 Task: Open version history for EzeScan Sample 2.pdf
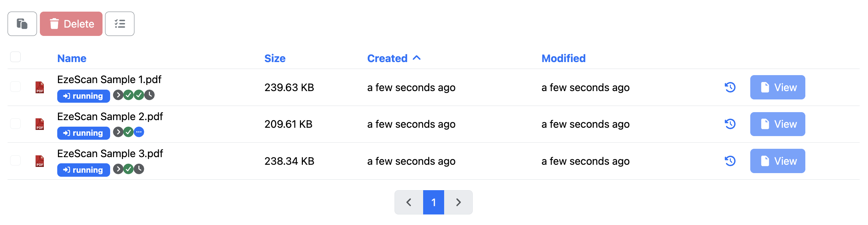coord(730,124)
